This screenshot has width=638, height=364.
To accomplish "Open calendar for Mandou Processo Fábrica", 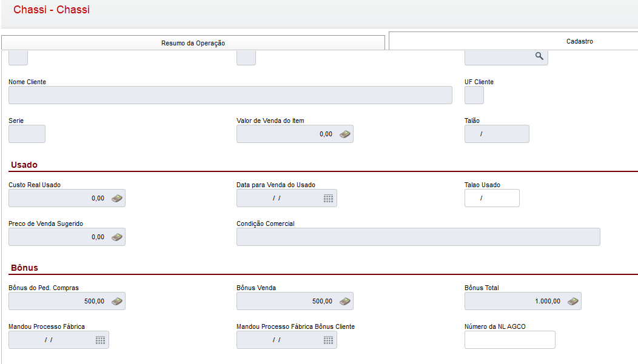I will click(101, 340).
